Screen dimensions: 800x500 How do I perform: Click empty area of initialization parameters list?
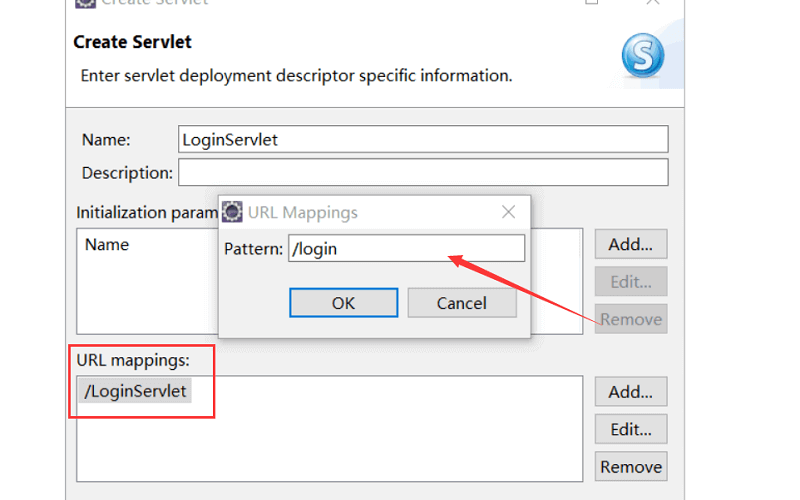click(x=150, y=300)
